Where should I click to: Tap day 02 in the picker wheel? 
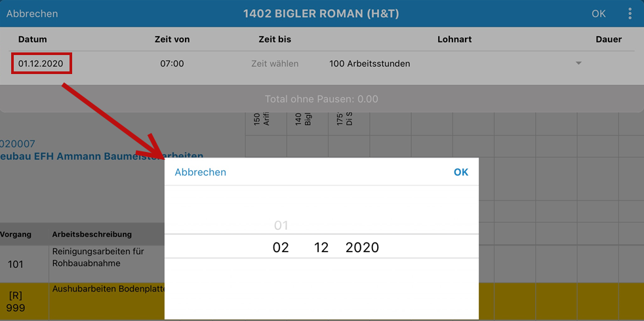pos(281,248)
